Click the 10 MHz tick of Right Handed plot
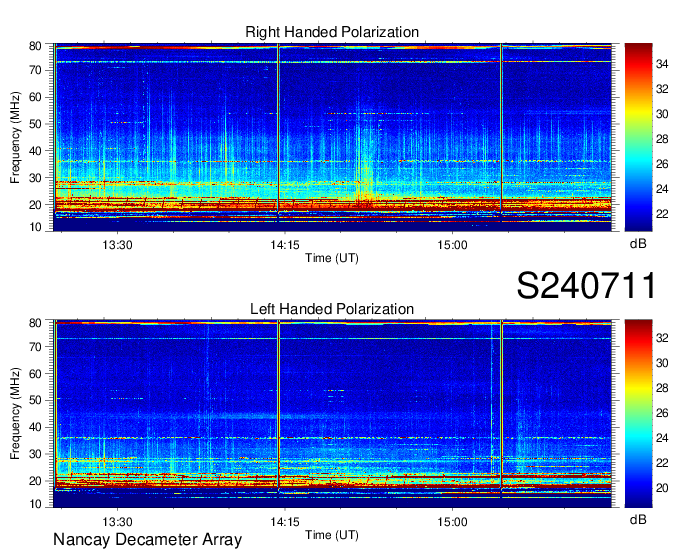This screenshot has height=552, width=680. point(35,227)
